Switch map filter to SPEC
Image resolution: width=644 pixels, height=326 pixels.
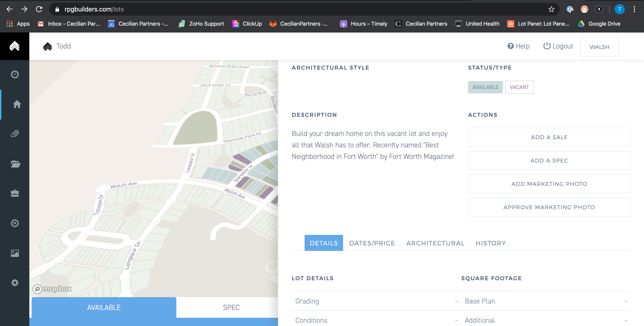(x=231, y=307)
